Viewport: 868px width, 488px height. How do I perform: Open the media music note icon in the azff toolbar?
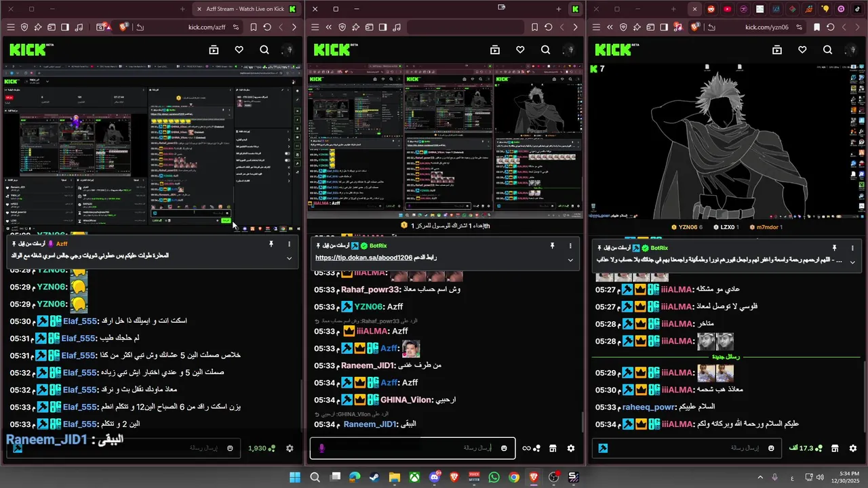pos(79,27)
